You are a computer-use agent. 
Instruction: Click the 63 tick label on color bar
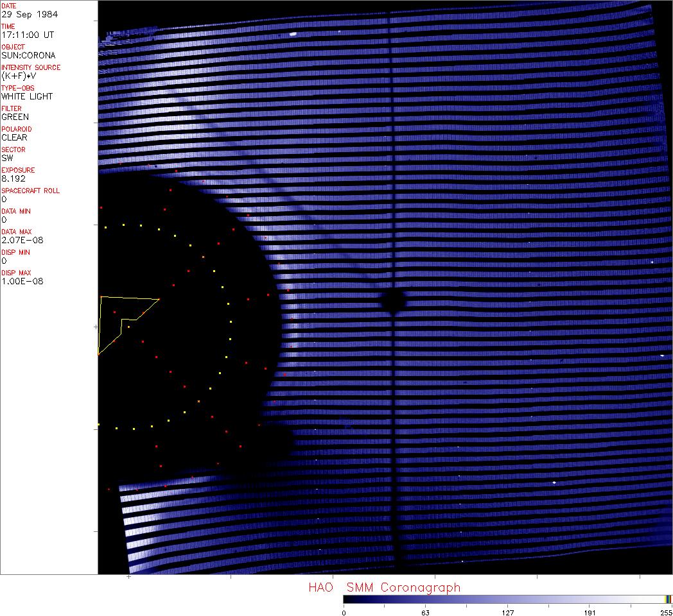coord(425,612)
